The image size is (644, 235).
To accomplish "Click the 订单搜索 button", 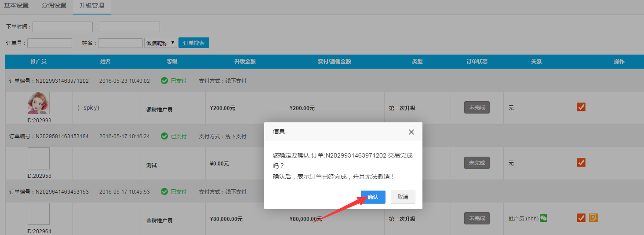I will (x=194, y=43).
